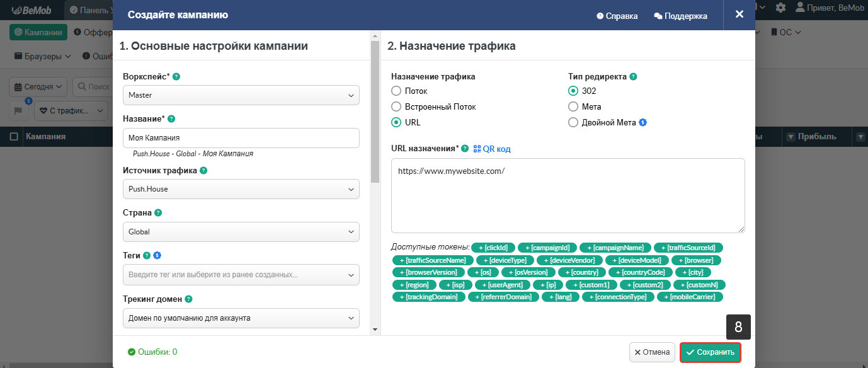Open the Воркспейс dropdown

[241, 95]
